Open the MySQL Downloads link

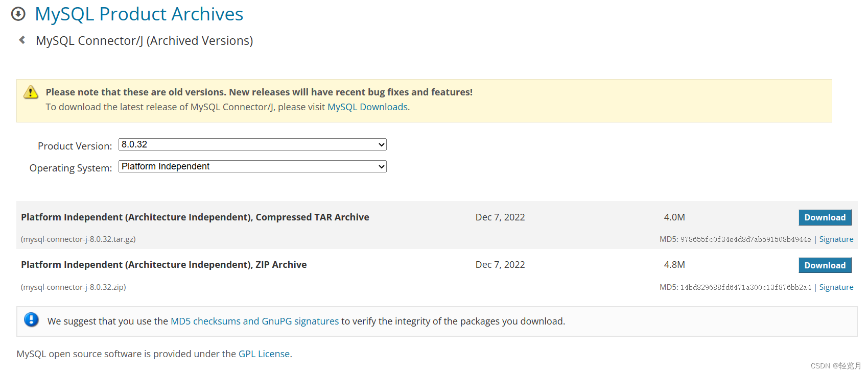pos(367,107)
